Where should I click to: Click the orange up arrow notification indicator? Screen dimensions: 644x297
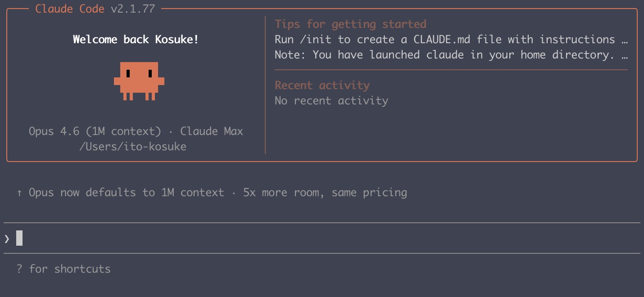18,192
